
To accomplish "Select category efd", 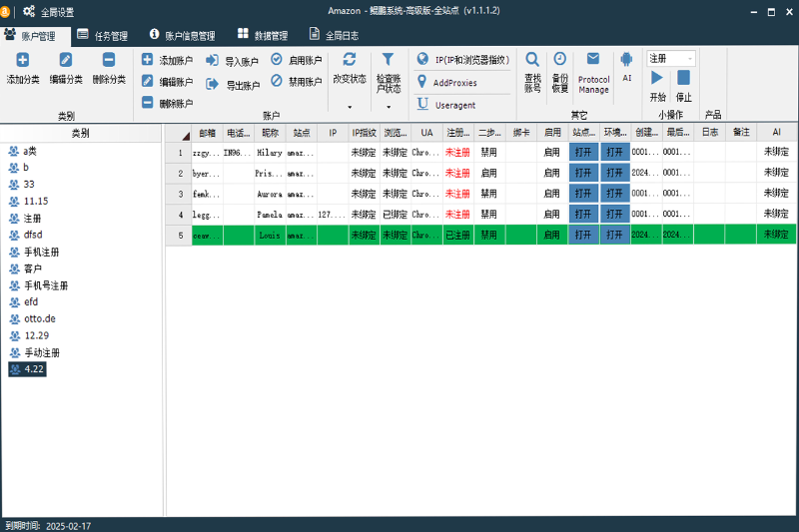I will click(x=31, y=301).
